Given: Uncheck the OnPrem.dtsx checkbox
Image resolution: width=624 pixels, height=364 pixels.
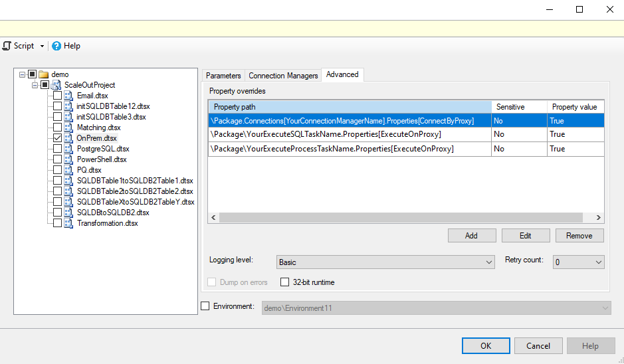Looking at the screenshot, I should click(57, 138).
